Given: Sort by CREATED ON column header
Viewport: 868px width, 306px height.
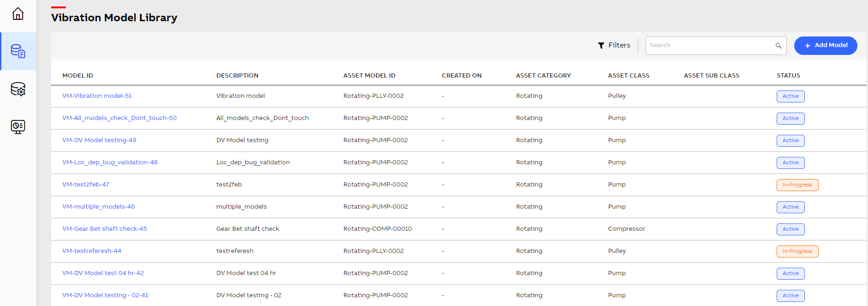Looking at the screenshot, I should coord(462,76).
